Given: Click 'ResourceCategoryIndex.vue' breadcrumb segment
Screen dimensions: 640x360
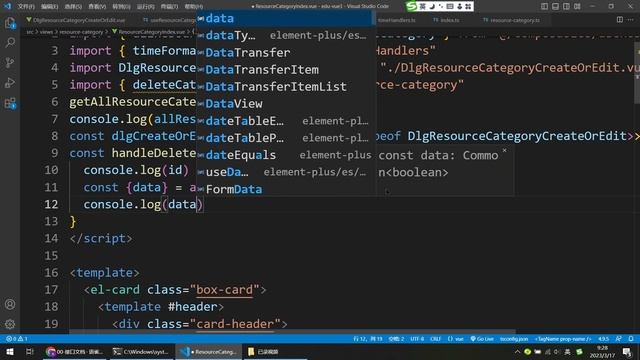Looking at the screenshot, I should (151, 31).
